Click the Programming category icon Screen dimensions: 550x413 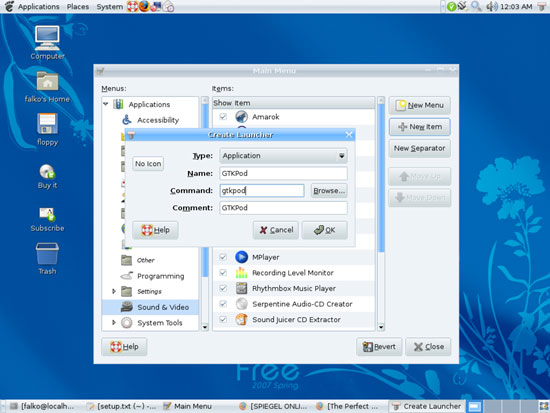click(127, 276)
